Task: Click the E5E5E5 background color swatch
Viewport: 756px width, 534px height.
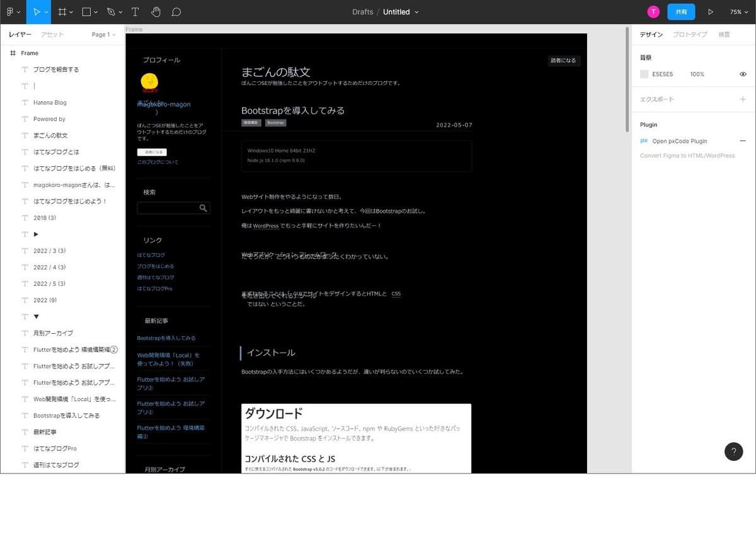Action: [x=644, y=74]
